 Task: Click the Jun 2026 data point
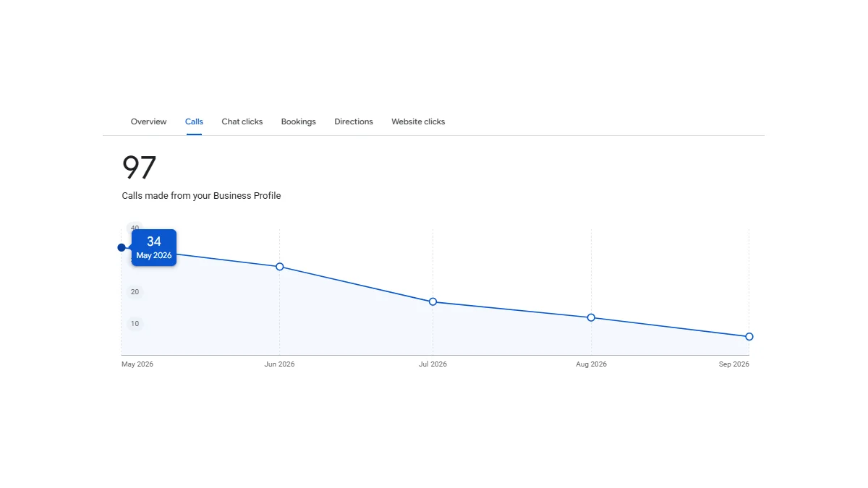[x=280, y=267]
